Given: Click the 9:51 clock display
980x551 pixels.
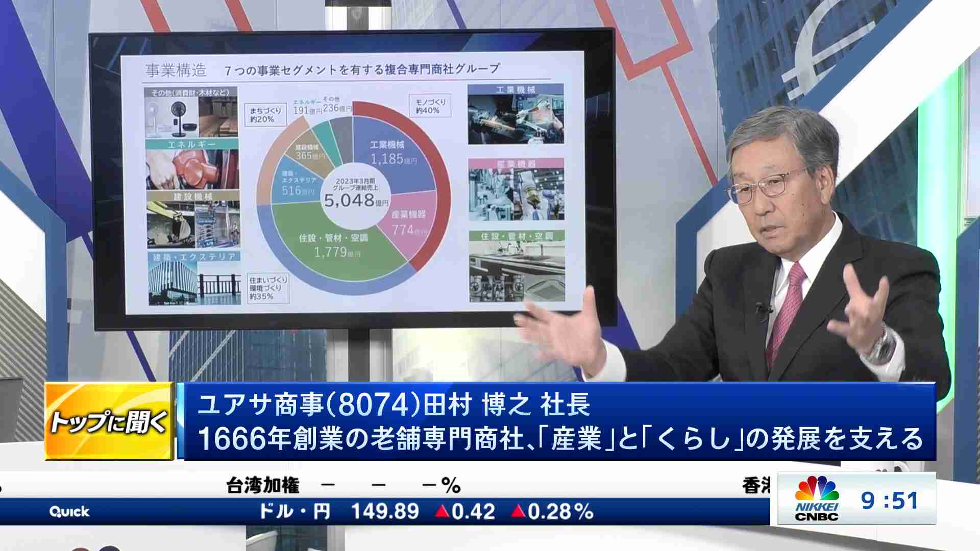Looking at the screenshot, I should pyautogui.click(x=889, y=500).
